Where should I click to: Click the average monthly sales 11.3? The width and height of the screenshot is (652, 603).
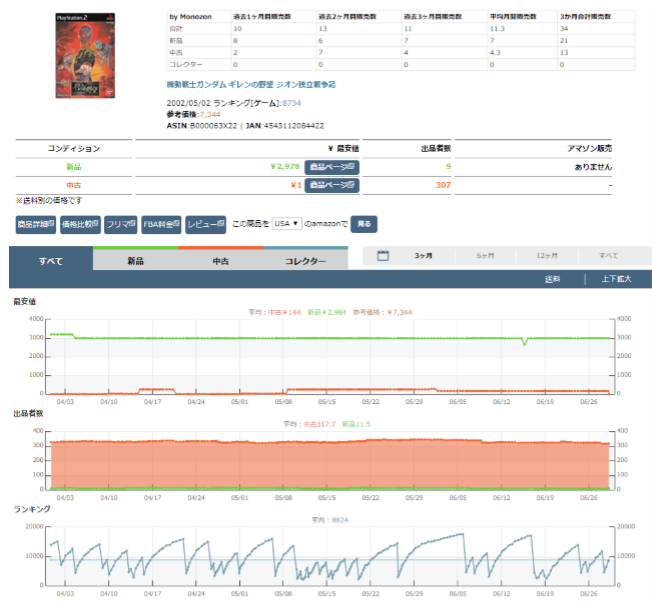[x=497, y=29]
